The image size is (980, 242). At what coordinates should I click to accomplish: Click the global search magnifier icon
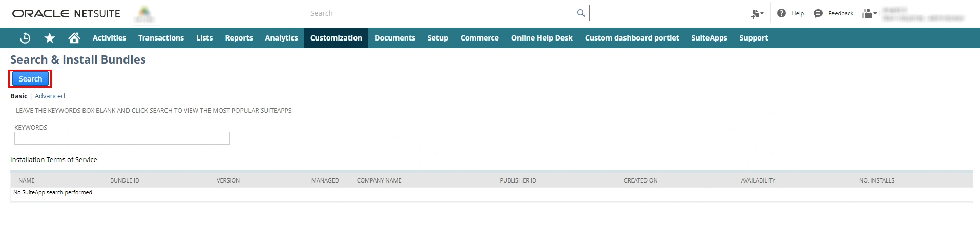pyautogui.click(x=581, y=13)
